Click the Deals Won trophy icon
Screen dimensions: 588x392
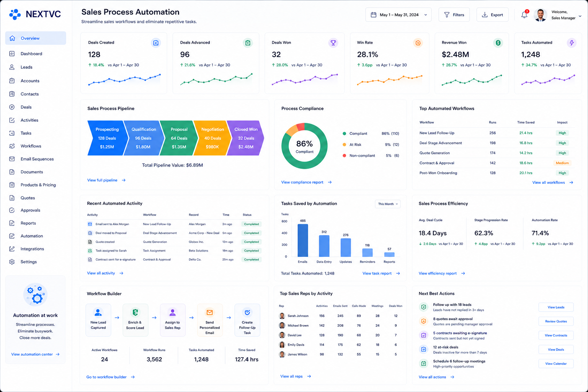click(333, 43)
